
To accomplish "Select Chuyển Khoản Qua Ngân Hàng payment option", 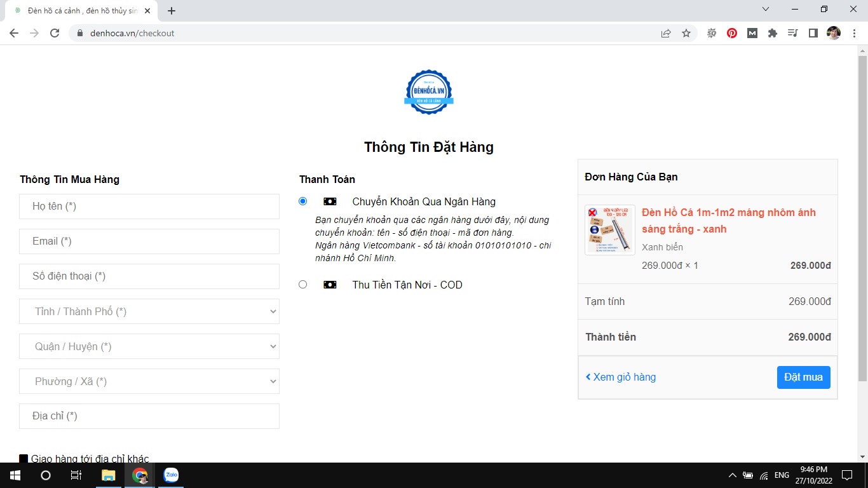I will pos(302,201).
